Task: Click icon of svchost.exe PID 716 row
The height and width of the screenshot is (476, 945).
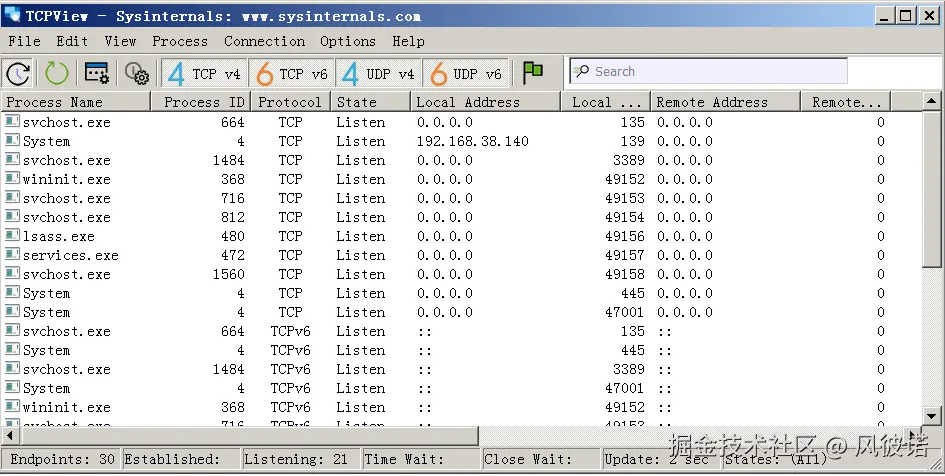Action: [x=12, y=198]
